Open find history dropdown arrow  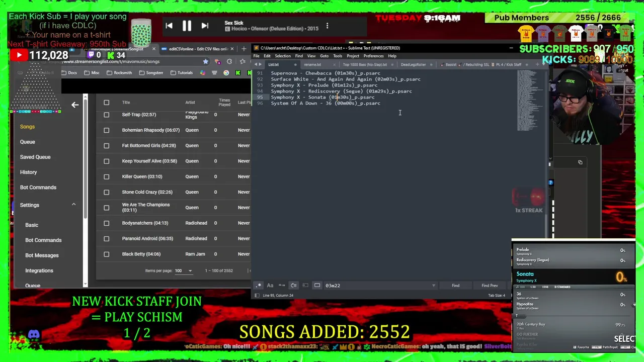[433, 286]
